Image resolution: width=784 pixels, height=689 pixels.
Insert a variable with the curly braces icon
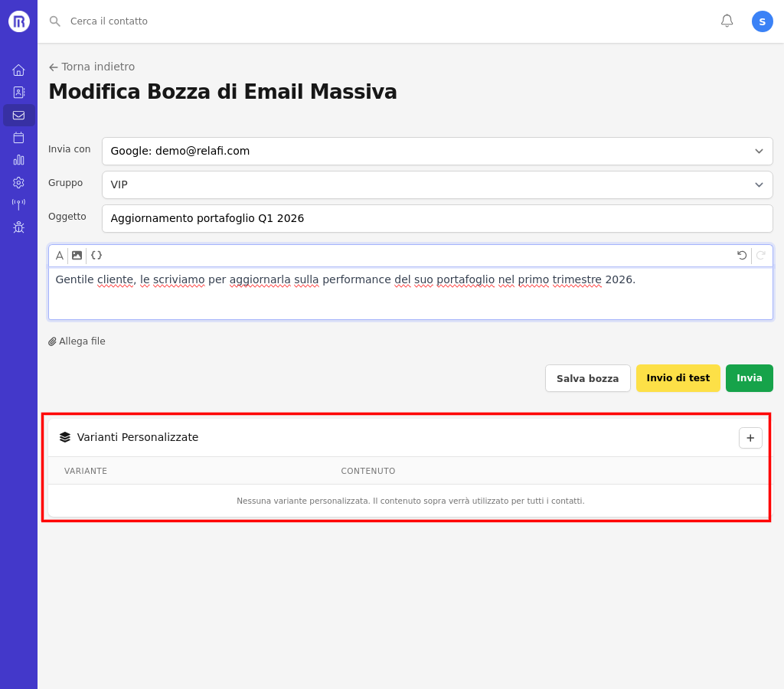tap(96, 255)
